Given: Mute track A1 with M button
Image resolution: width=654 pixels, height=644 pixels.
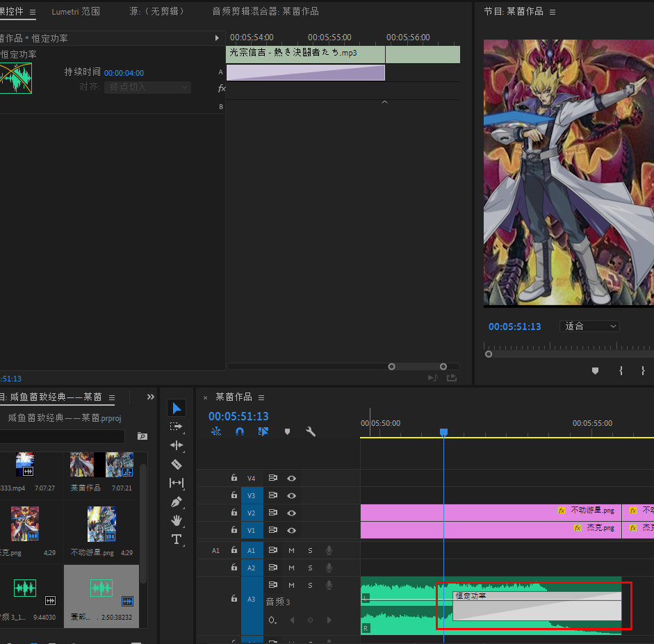Looking at the screenshot, I should coord(291,551).
